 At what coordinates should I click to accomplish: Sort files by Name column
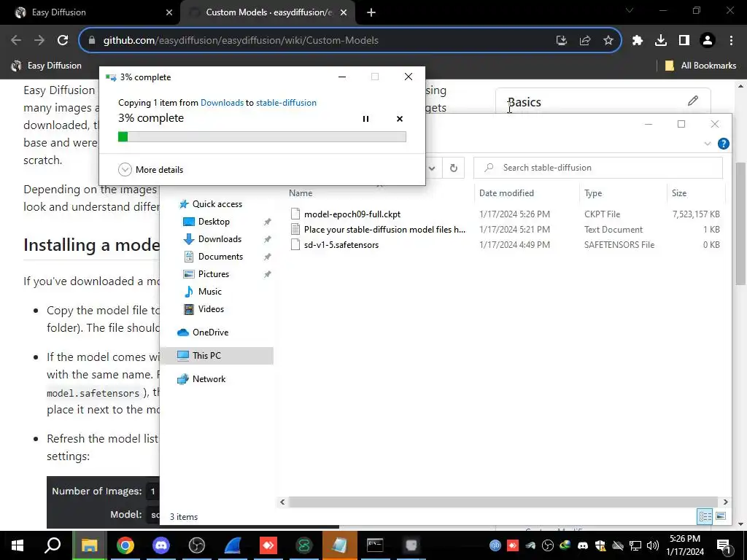301,192
